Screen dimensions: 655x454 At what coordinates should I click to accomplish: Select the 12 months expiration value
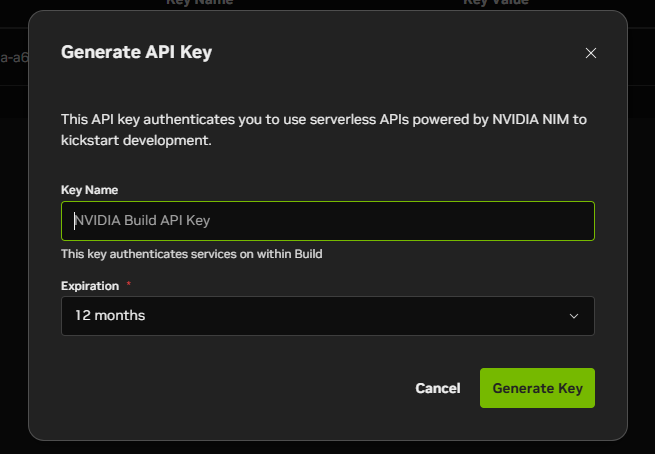110,315
